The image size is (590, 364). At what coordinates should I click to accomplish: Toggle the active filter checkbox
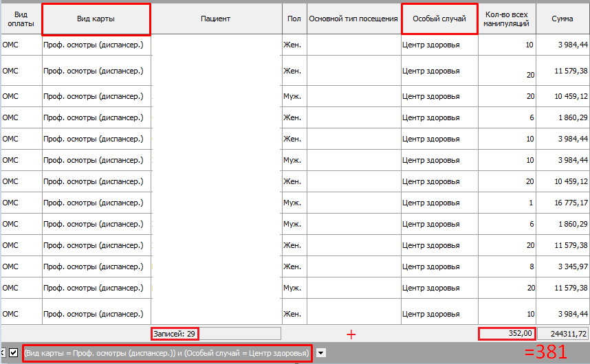pos(14,353)
